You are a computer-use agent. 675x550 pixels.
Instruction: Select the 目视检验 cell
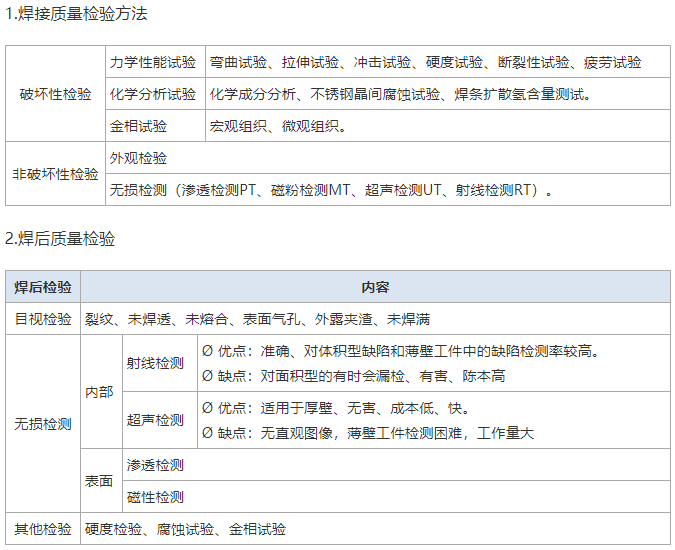click(43, 319)
